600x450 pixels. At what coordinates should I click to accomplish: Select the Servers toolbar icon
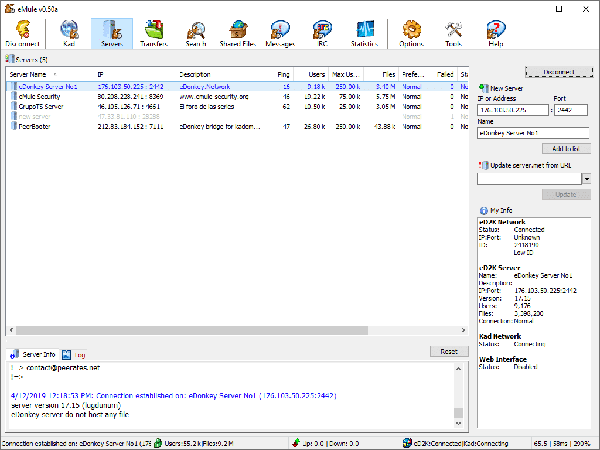(112, 33)
